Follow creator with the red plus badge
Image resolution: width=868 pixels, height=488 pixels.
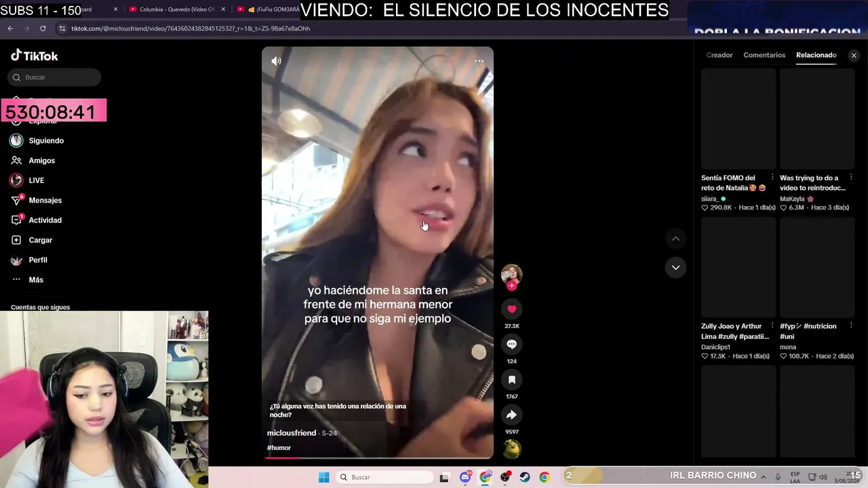coord(511,286)
